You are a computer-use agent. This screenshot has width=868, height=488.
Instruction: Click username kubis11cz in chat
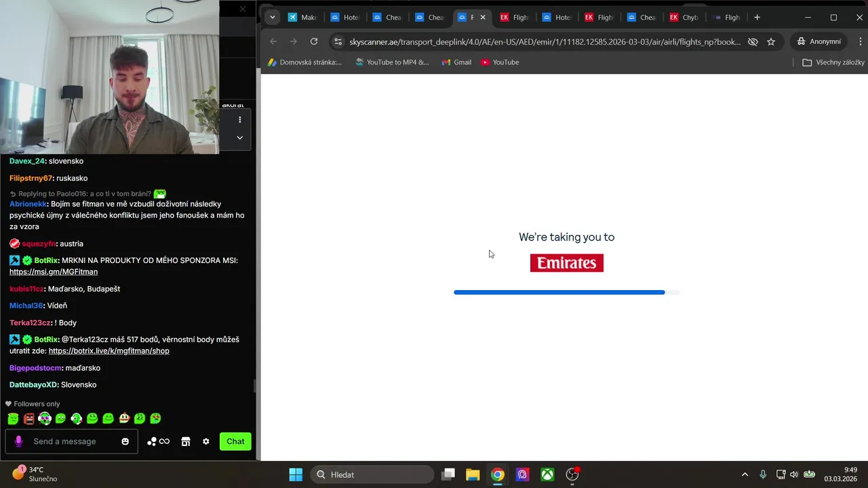pyautogui.click(x=26, y=289)
